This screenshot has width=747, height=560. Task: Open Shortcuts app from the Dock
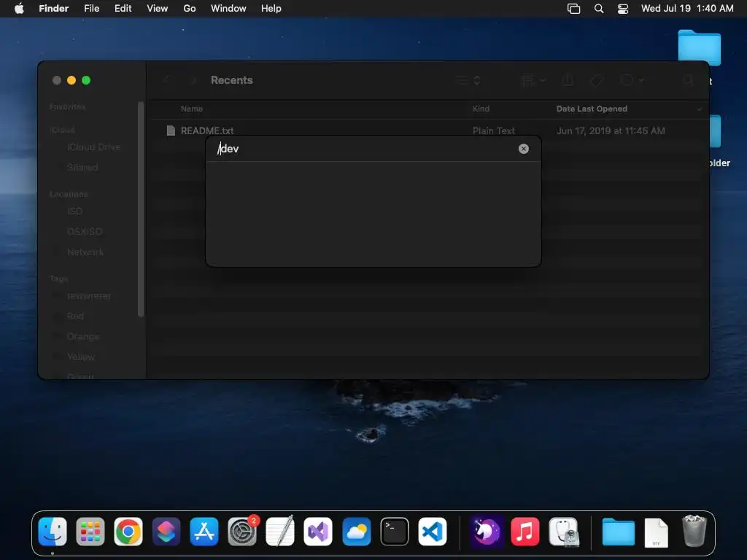pyautogui.click(x=166, y=532)
